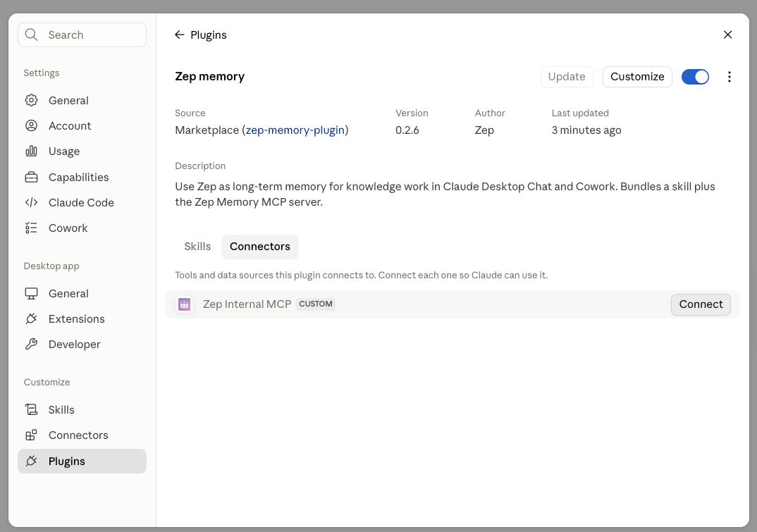
Task: Click the version number 0.2.6
Action: pos(407,130)
